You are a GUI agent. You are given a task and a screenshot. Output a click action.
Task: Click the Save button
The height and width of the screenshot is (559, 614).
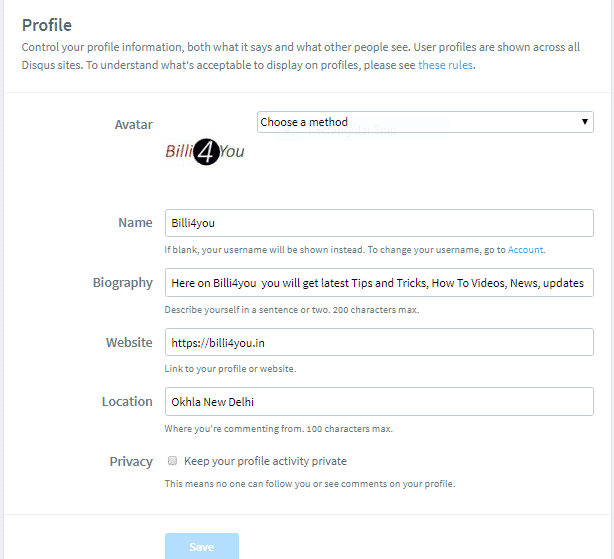click(202, 546)
